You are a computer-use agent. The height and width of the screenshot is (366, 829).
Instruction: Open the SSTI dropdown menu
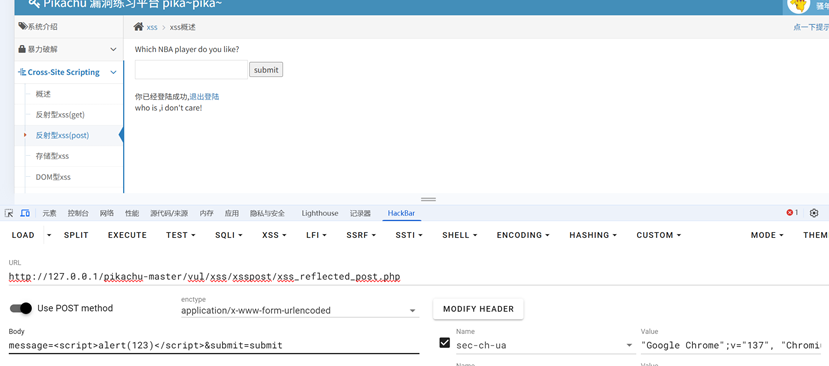(x=409, y=235)
